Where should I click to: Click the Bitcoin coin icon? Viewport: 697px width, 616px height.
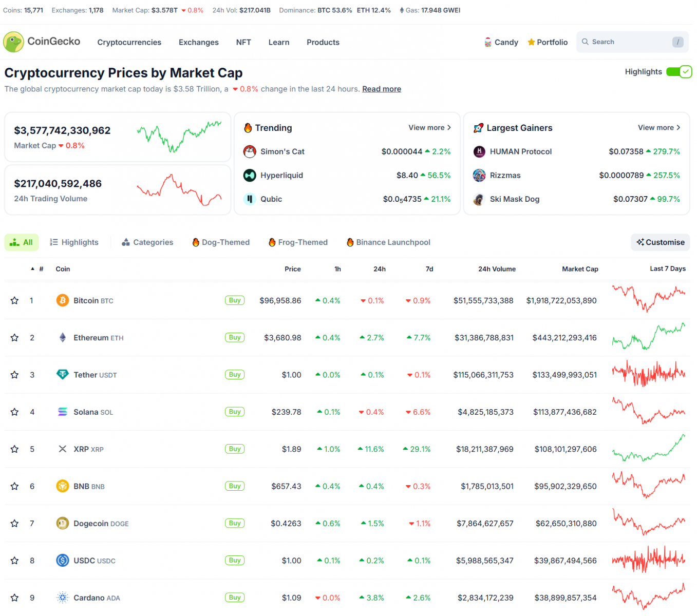[63, 300]
